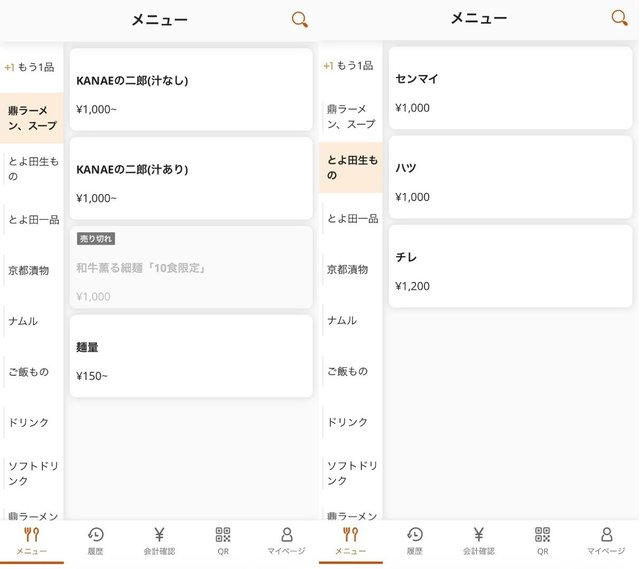Choose ソフトドリンク category on the right screen

351,473
